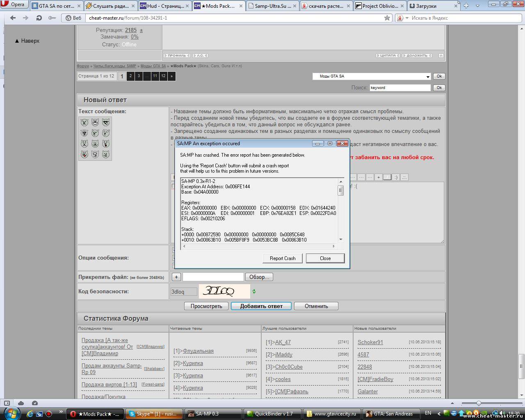Click the red record quick launch icon

(48, 414)
